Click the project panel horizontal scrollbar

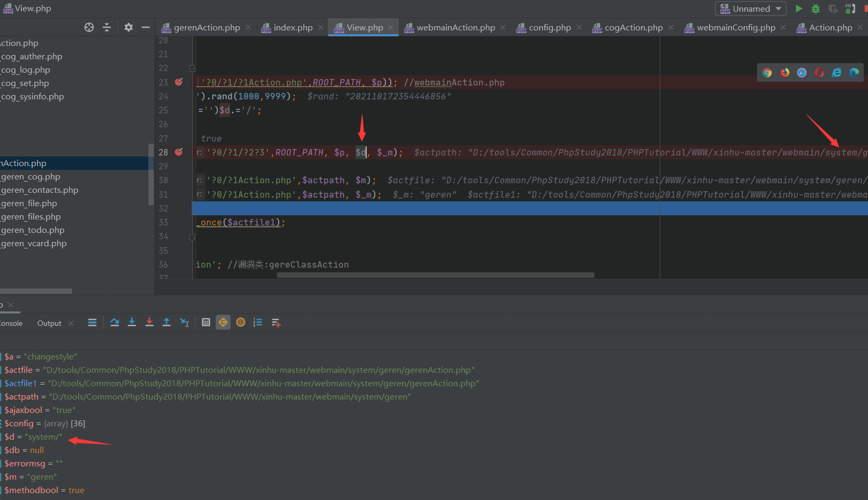pyautogui.click(x=36, y=291)
